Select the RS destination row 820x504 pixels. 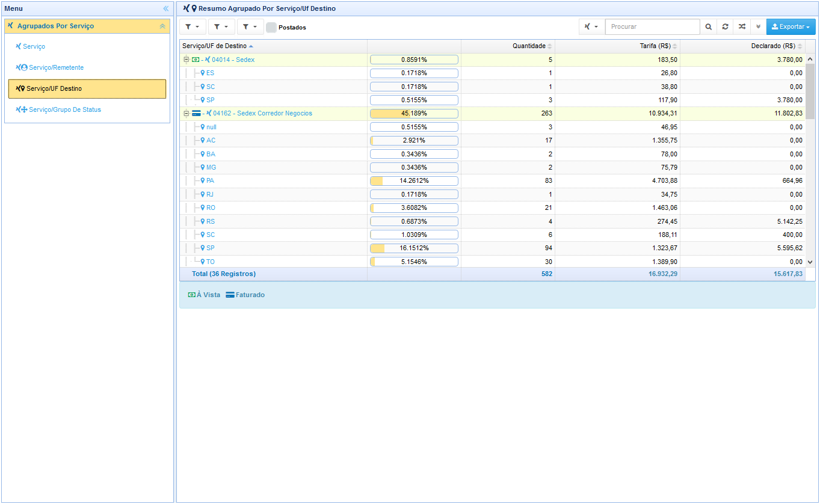tap(492, 221)
